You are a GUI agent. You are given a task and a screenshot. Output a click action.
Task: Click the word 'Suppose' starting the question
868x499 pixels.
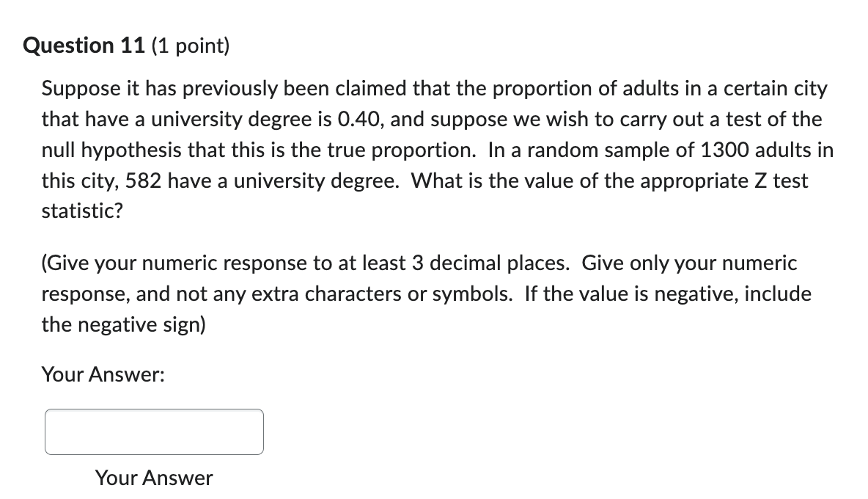[x=80, y=90]
